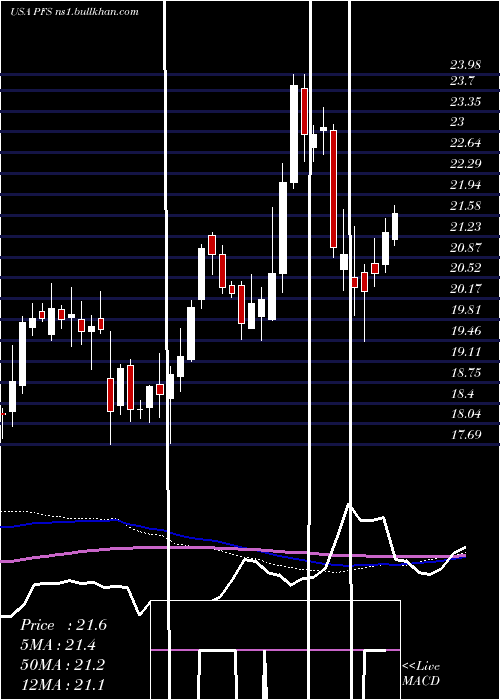
Task: Click the 23.98 price axis label
Action: pyautogui.click(x=465, y=65)
